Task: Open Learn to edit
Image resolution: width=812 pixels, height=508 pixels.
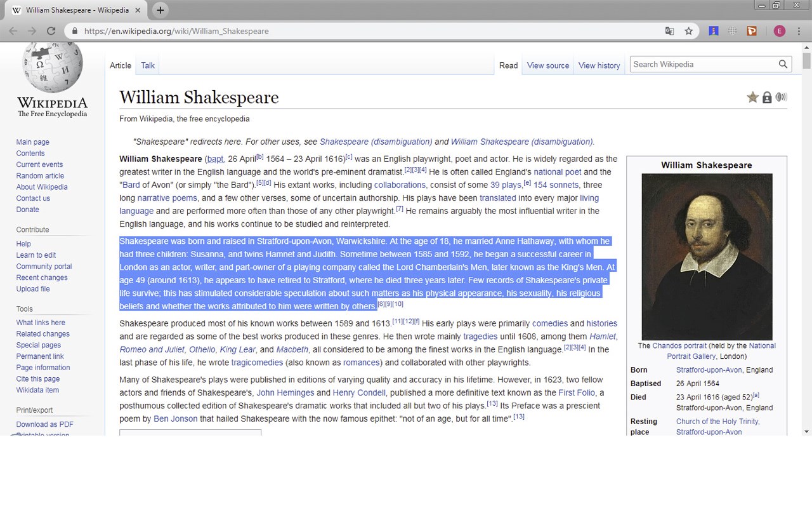Action: coord(36,255)
